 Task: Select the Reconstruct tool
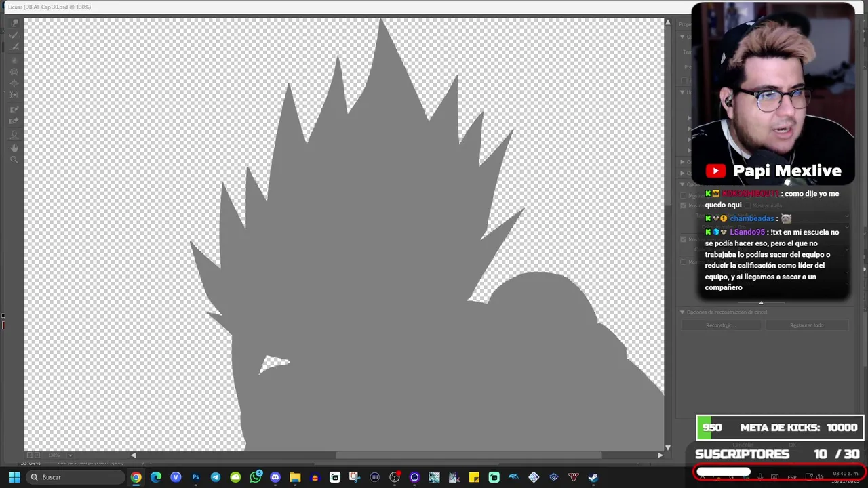tap(14, 35)
